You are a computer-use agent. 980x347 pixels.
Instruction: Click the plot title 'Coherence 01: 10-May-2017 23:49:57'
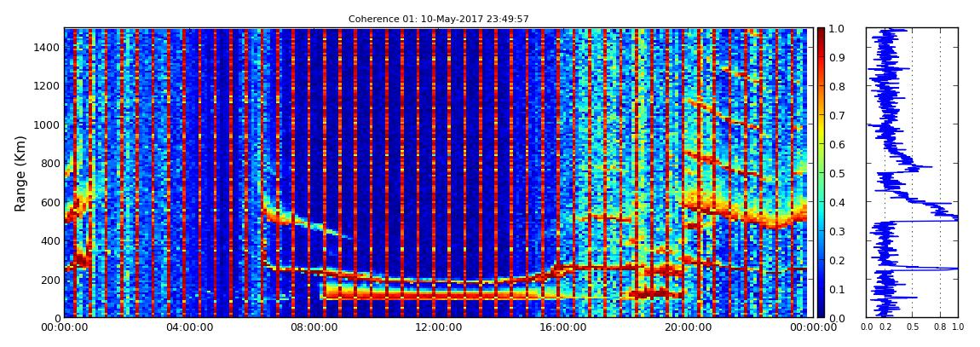point(438,19)
